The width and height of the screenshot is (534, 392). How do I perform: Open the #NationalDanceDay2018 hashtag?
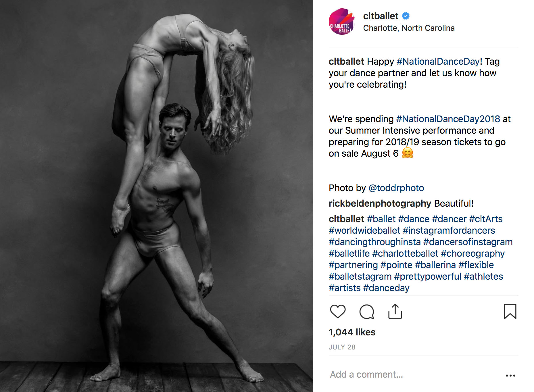[x=448, y=119]
